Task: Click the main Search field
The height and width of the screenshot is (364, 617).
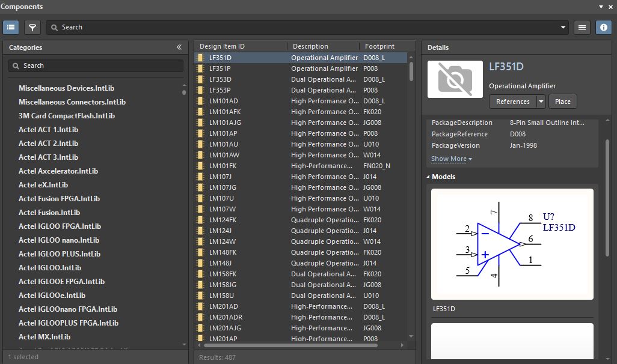Action: [307, 27]
